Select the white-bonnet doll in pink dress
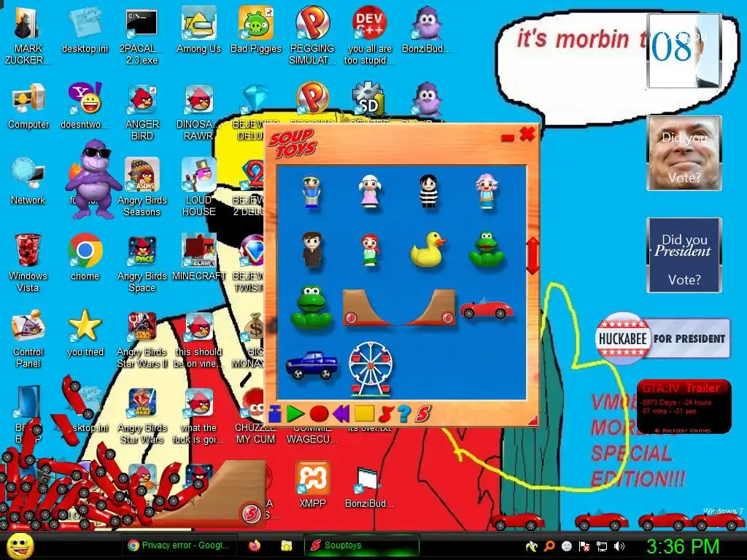This screenshot has width=747, height=560. click(370, 191)
